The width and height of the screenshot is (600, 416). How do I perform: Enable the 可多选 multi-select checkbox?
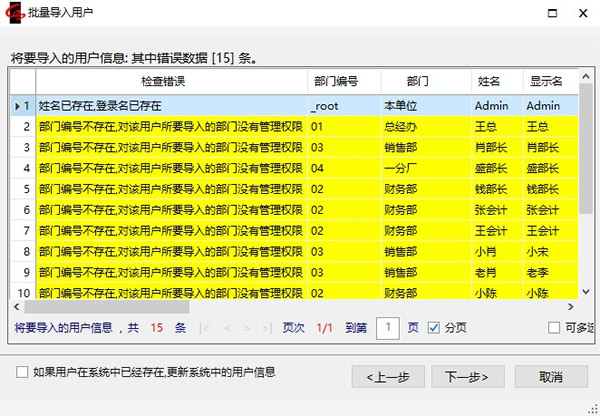click(x=554, y=327)
